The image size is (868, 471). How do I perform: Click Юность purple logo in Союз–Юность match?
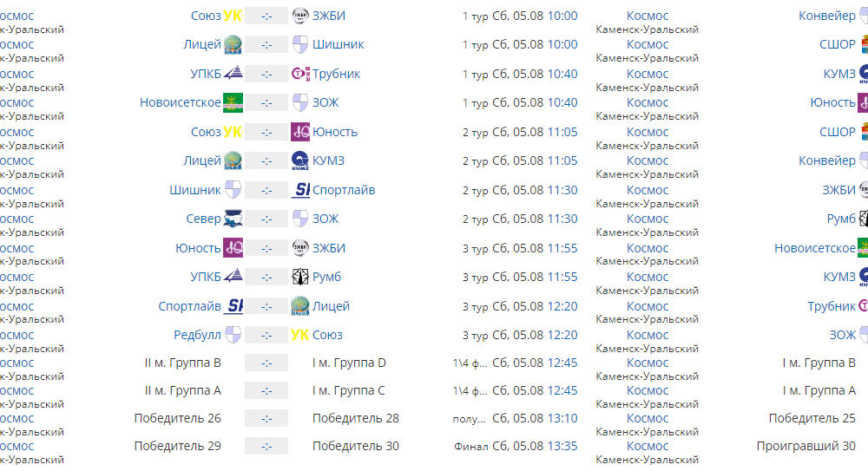pyautogui.click(x=300, y=132)
